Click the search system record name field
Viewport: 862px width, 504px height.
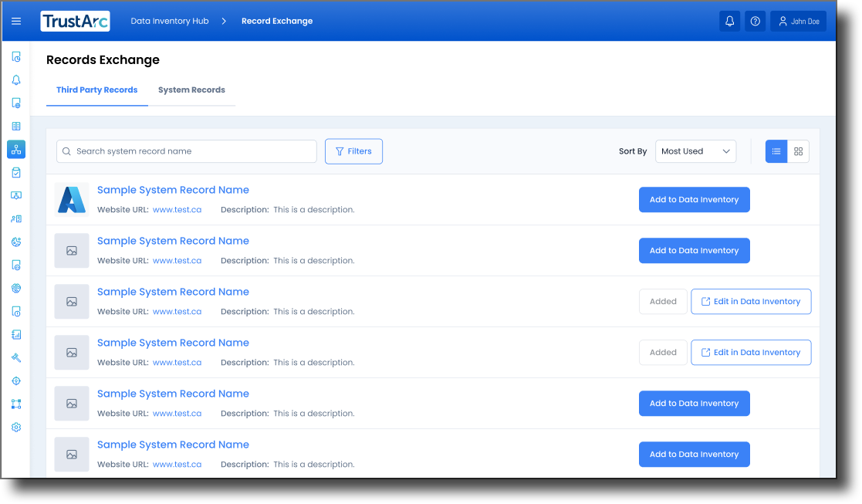tap(187, 151)
